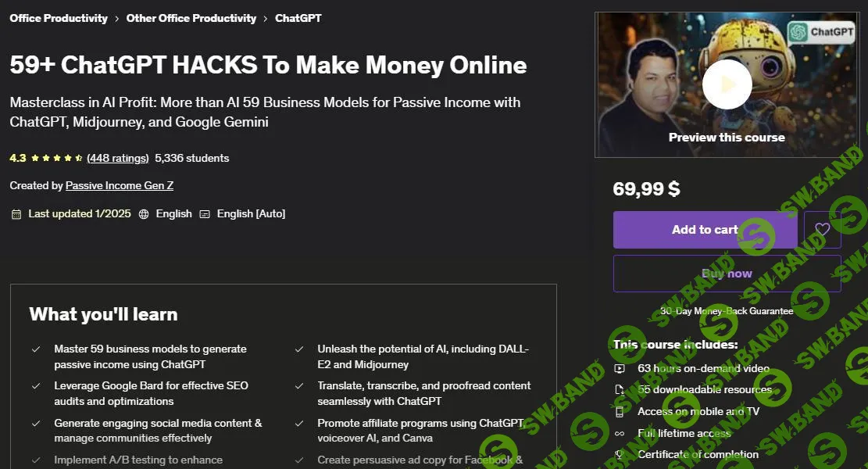
Task: Click the infinity lifetime access icon
Action: (620, 434)
